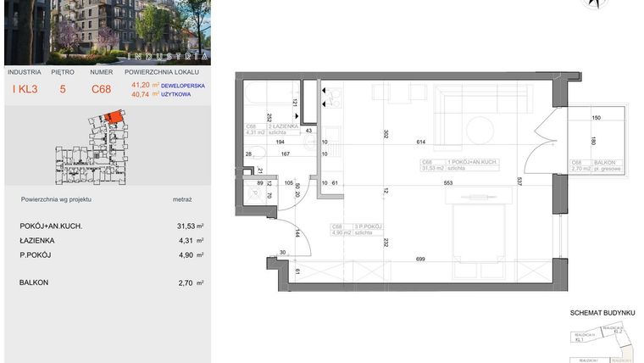Click the '31,53 m²' value in list
The height and width of the screenshot is (363, 644).
[190, 226]
